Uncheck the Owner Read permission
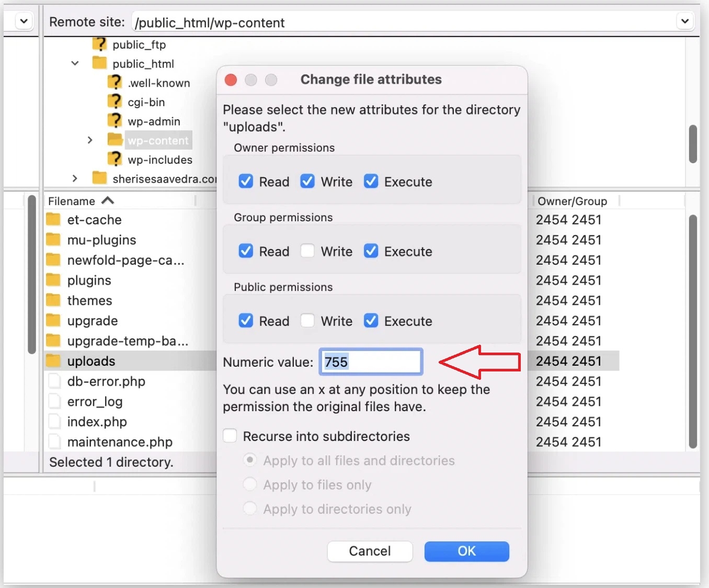This screenshot has width=709, height=588. pos(246,181)
